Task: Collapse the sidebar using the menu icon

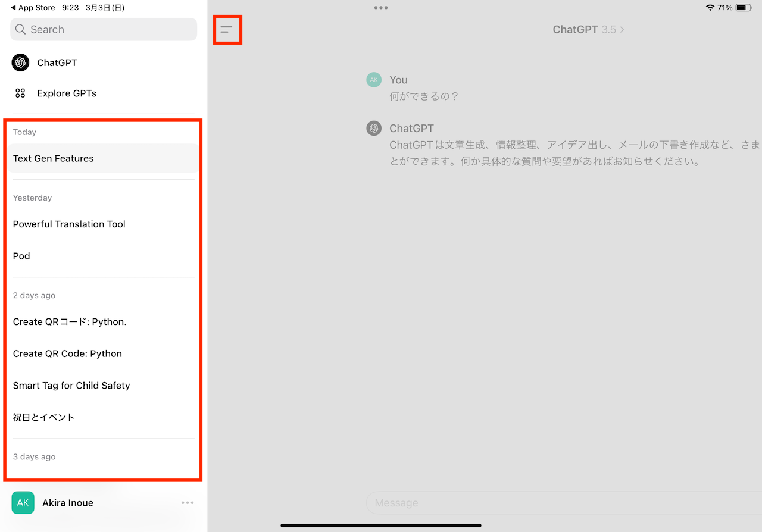Action: (226, 29)
